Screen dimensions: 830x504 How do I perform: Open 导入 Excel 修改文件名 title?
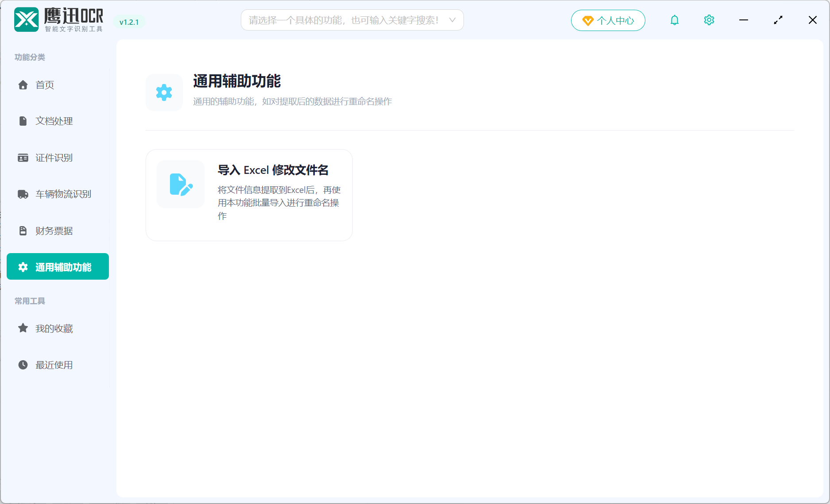click(x=273, y=170)
